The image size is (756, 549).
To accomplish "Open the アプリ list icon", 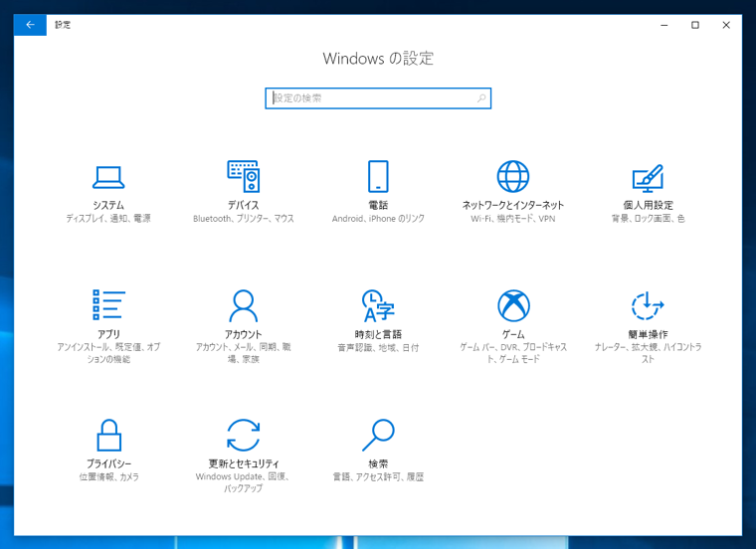I will tap(109, 304).
